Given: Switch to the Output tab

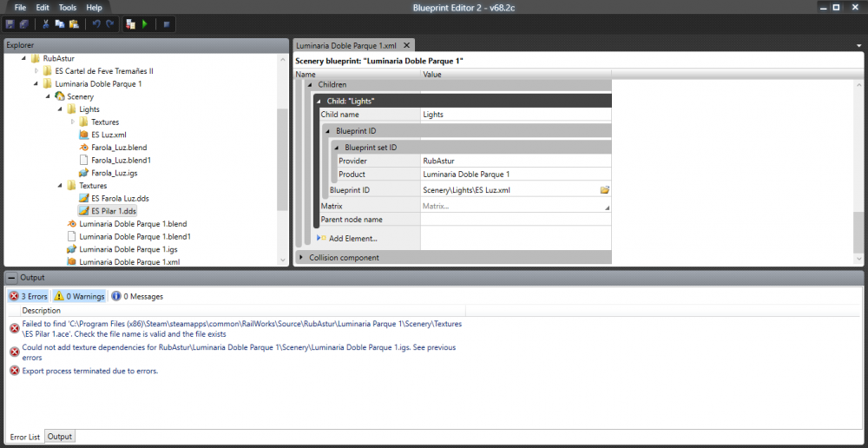Looking at the screenshot, I should (x=60, y=437).
